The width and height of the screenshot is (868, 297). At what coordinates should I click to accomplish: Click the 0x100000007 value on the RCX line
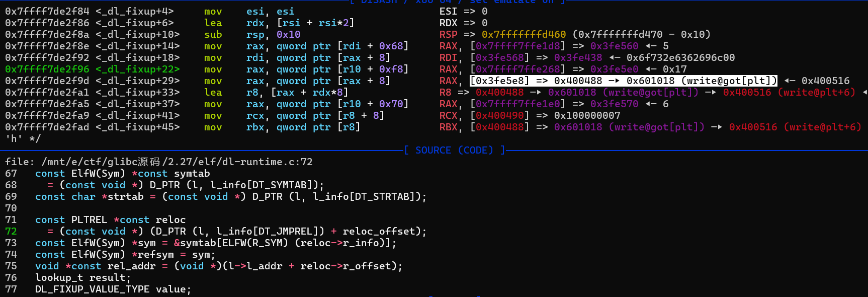pyautogui.click(x=587, y=115)
